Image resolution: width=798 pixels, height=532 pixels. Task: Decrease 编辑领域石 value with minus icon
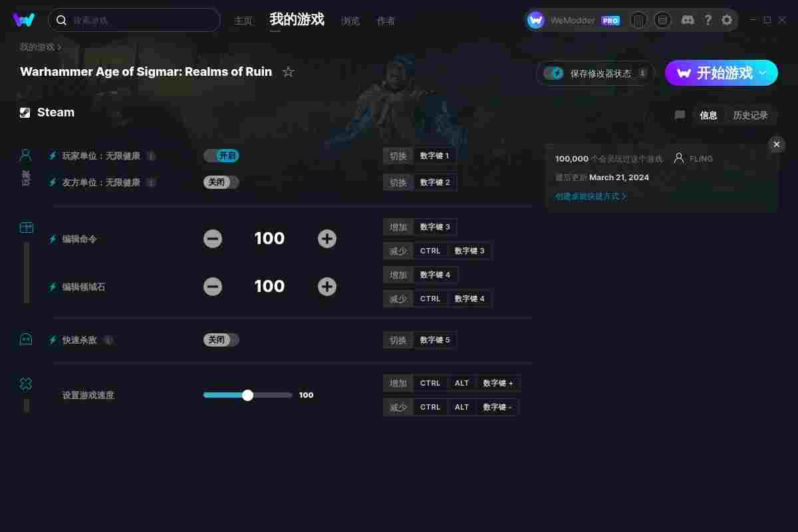tap(213, 287)
